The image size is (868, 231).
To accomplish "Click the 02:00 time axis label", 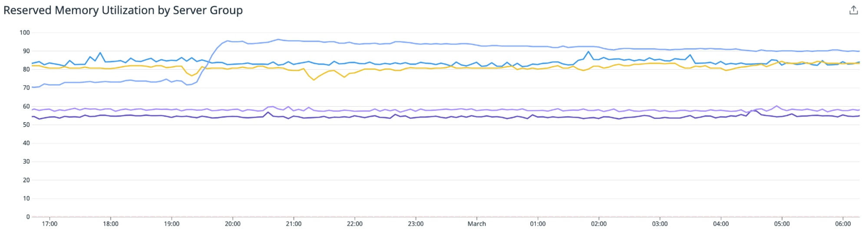I will tap(599, 224).
